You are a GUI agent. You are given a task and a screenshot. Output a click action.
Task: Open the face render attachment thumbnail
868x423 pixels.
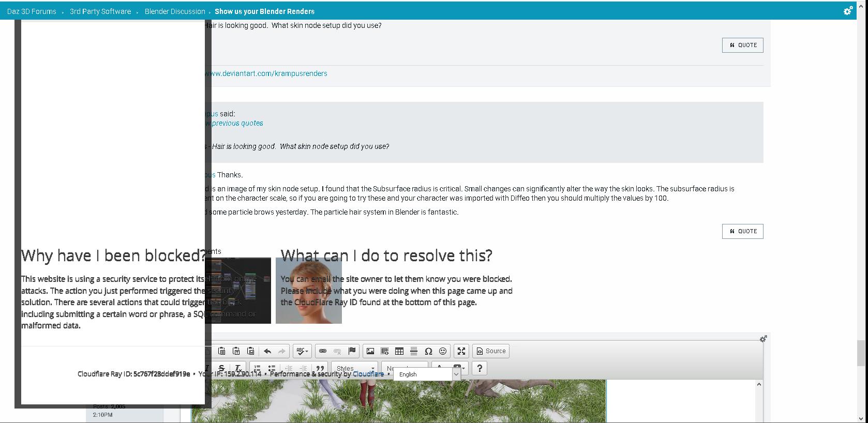[309, 291]
